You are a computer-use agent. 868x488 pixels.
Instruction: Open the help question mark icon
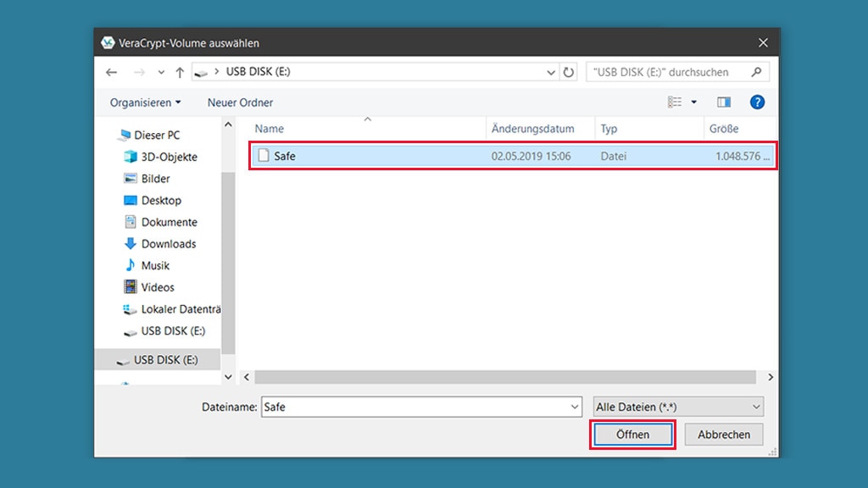757,103
